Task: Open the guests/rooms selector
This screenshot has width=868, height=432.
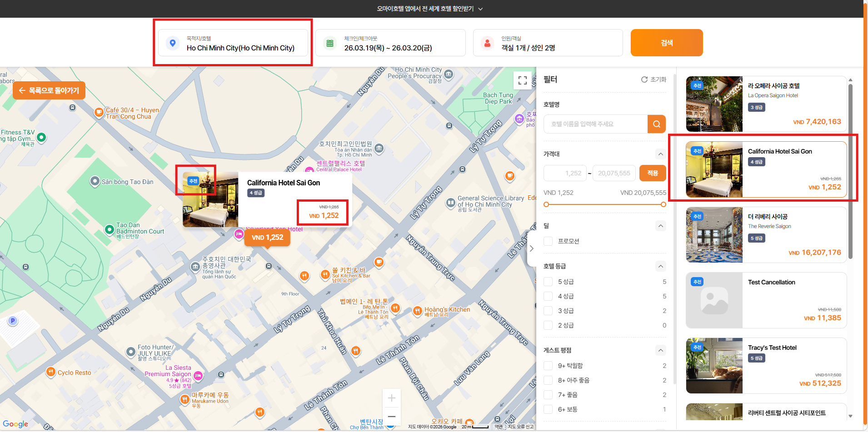Action: 548,43
